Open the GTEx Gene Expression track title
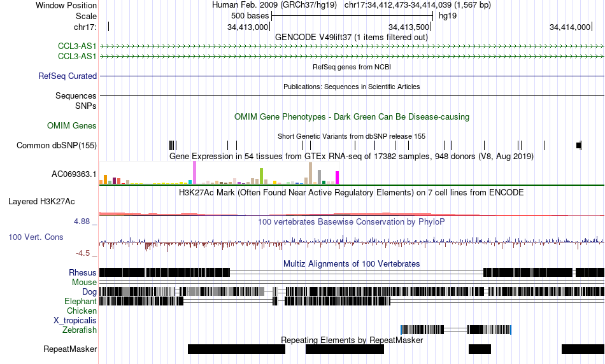 coord(352,156)
